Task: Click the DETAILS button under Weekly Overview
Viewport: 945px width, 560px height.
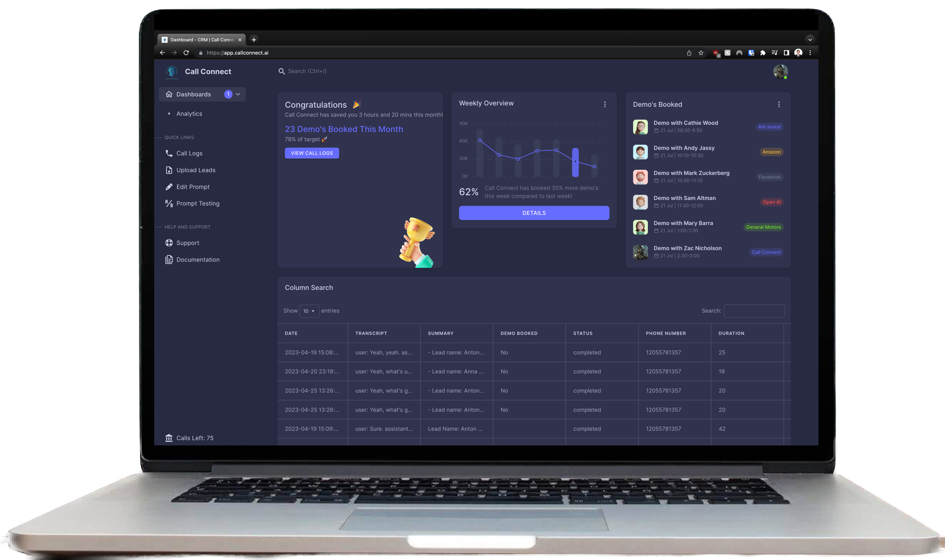Action: click(x=533, y=213)
